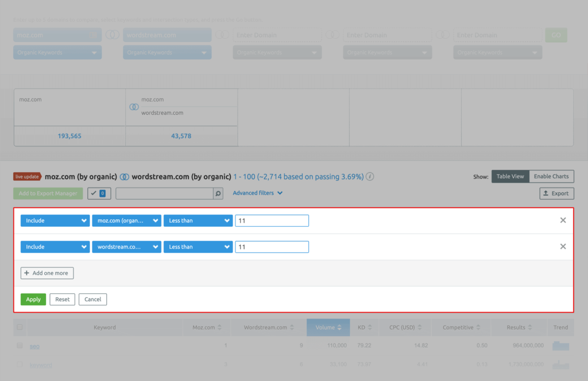Open the Include condition dropdown

point(55,220)
